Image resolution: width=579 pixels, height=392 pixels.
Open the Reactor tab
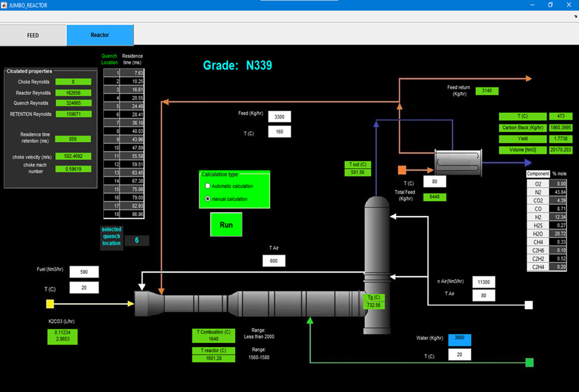click(x=100, y=35)
